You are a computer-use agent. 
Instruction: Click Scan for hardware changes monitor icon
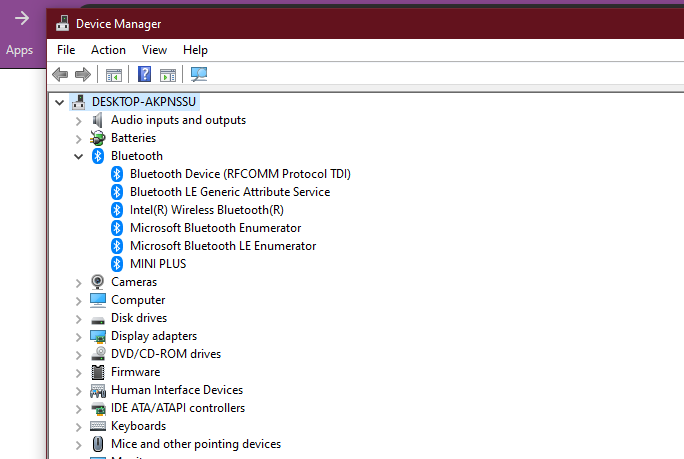pos(199,74)
